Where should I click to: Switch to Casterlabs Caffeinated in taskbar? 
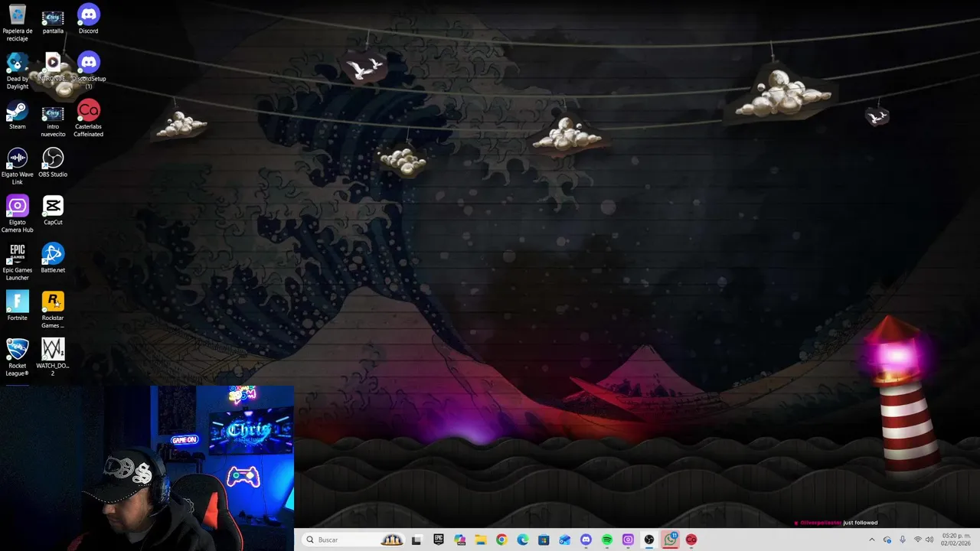(691, 540)
